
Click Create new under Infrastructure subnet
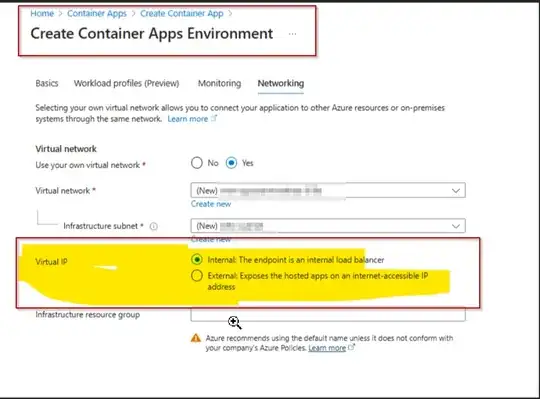(211, 240)
